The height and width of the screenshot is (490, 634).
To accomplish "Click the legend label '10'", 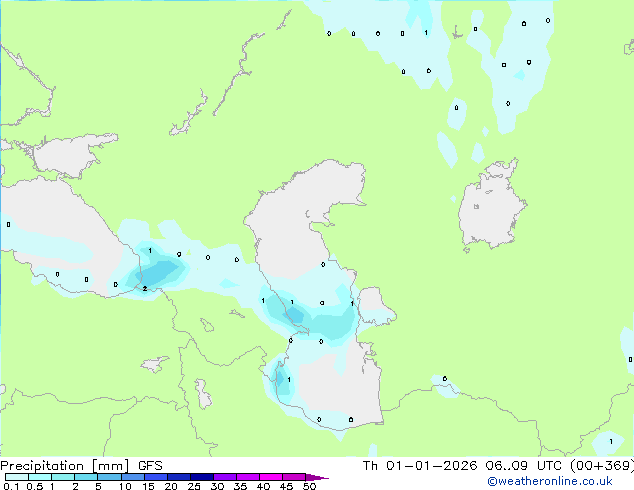I will click(x=125, y=486).
